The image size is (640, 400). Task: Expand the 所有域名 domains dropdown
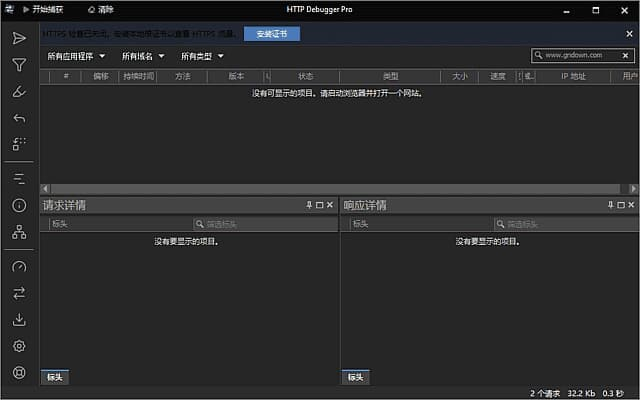click(143, 56)
